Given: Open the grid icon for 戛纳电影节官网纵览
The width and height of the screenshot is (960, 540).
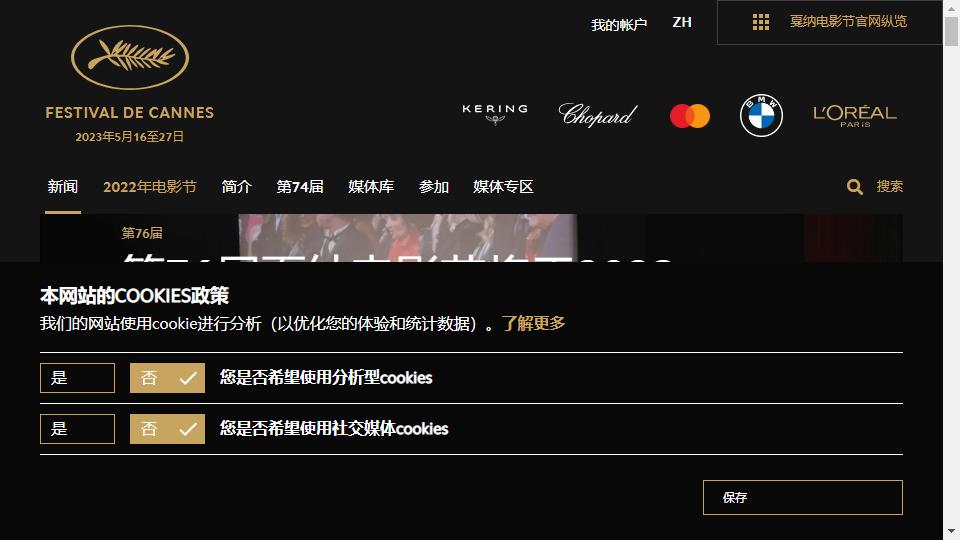Looking at the screenshot, I should [x=760, y=22].
